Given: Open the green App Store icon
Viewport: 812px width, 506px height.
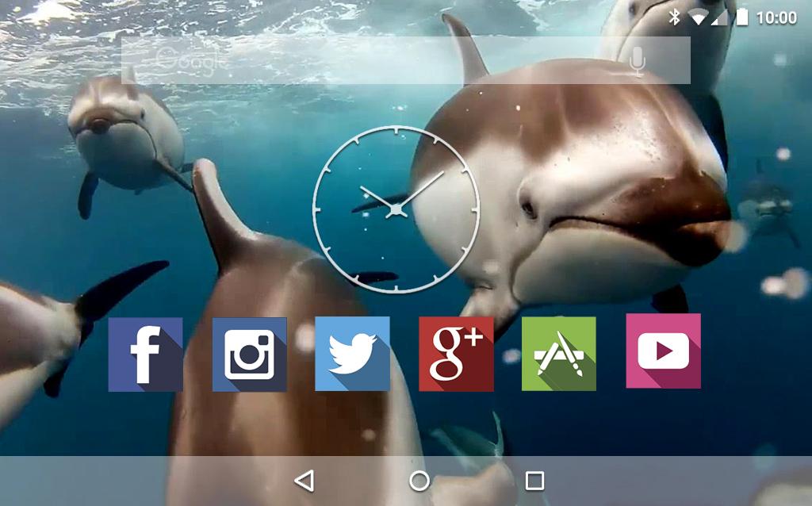Looking at the screenshot, I should click(559, 354).
